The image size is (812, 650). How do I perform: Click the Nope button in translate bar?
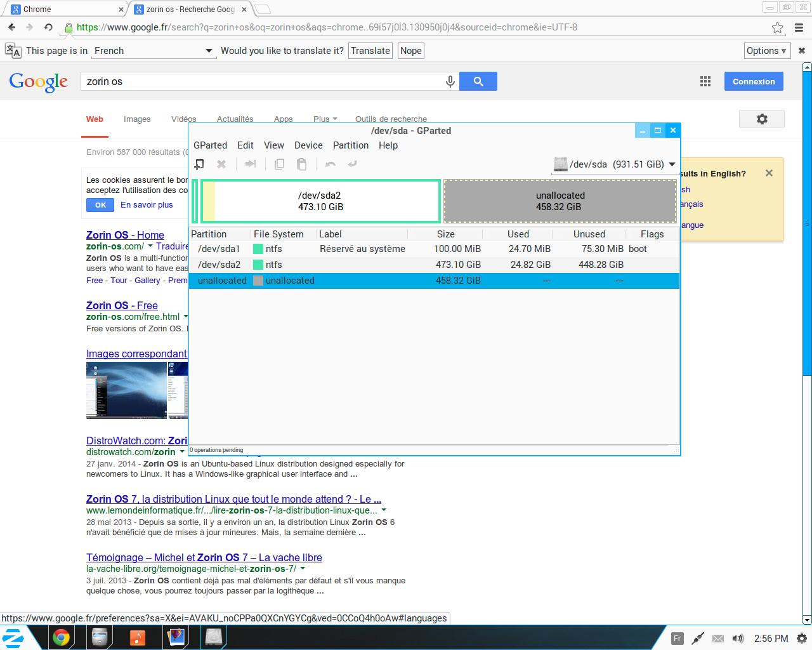click(411, 51)
